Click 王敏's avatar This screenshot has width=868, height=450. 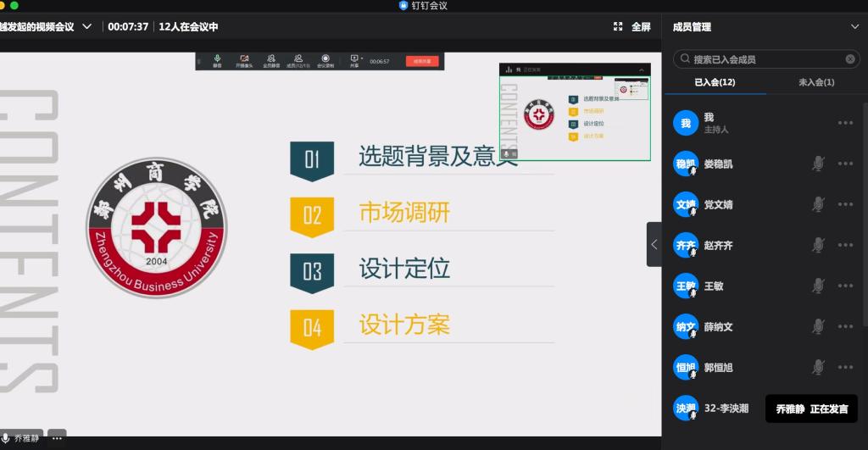coord(685,286)
